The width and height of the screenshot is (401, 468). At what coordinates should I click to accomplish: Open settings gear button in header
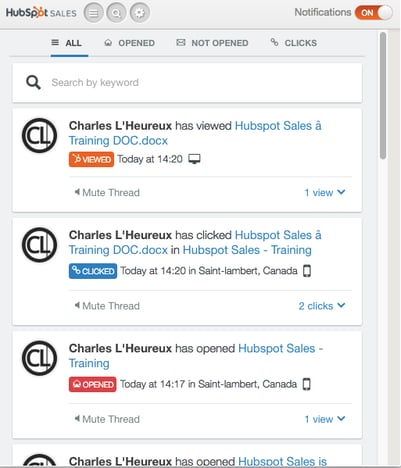(x=140, y=13)
